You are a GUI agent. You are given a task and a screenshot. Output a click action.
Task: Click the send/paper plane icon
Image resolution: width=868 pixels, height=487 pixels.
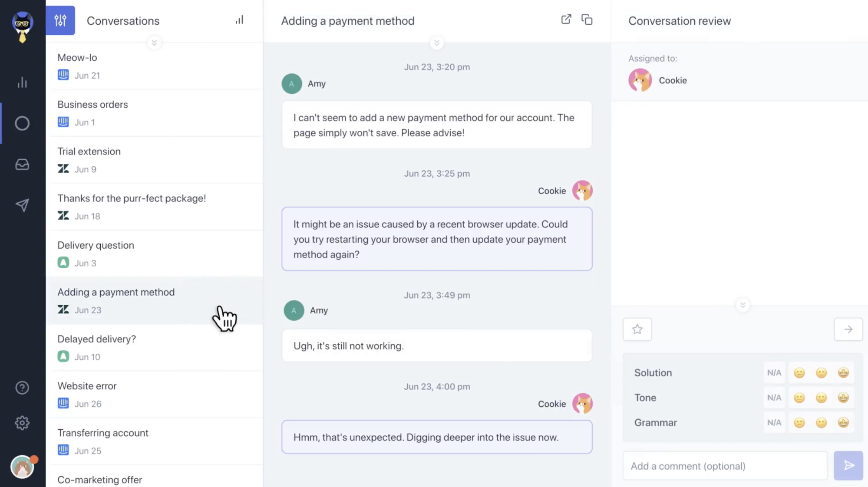click(848, 465)
